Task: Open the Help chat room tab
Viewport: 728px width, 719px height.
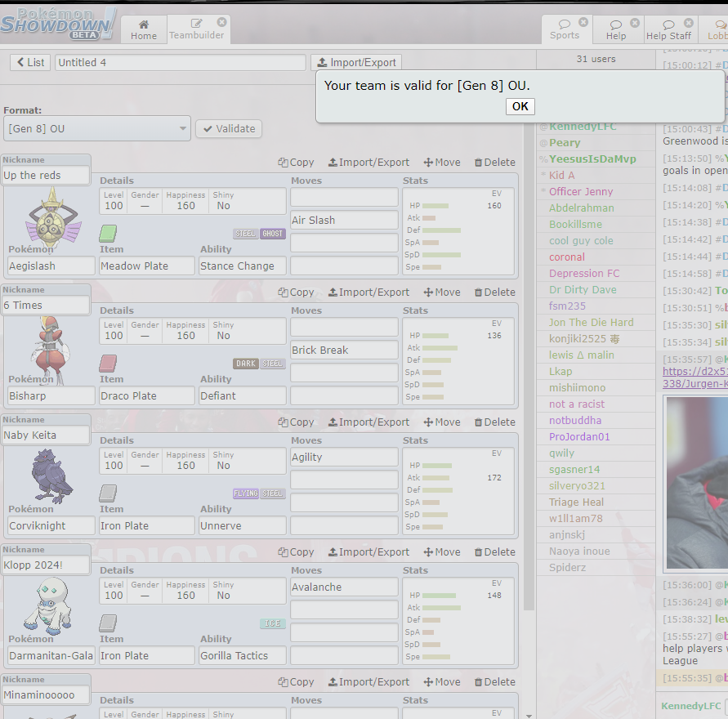Action: (x=618, y=29)
